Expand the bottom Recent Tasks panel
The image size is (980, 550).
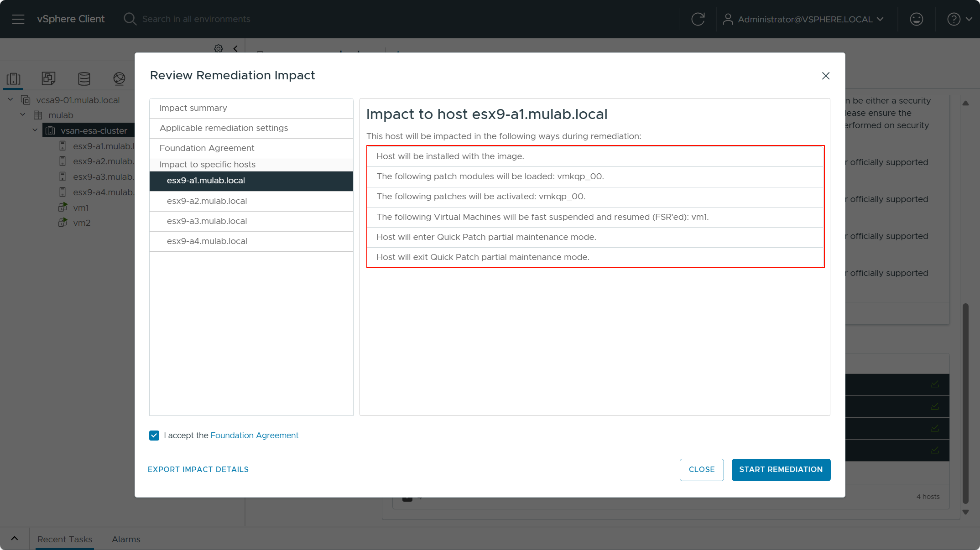click(15, 539)
